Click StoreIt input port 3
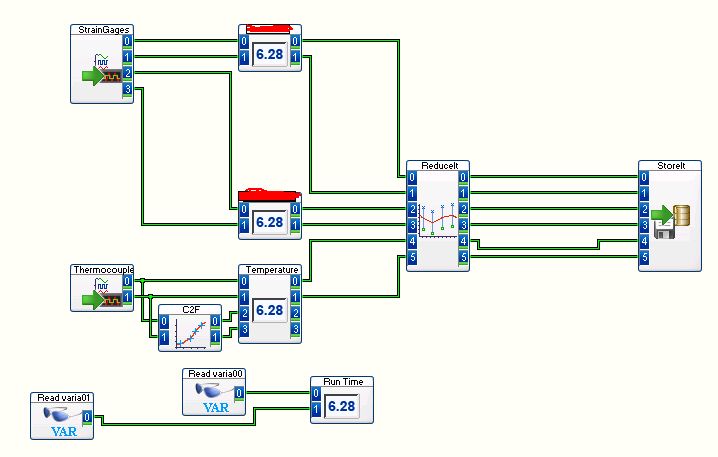This screenshot has height=457, width=718. point(644,225)
